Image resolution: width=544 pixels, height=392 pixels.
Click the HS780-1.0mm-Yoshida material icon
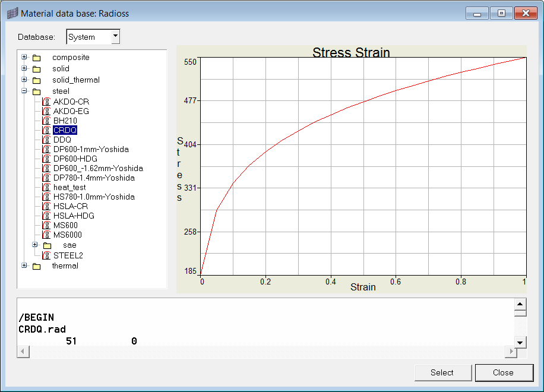46,197
